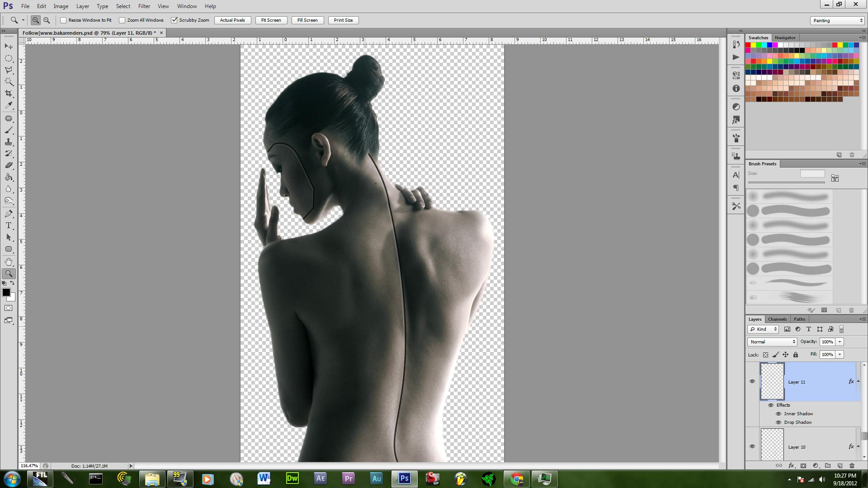Expand Layer 10 effects list
Screen dimensions: 868x488
(x=858, y=446)
